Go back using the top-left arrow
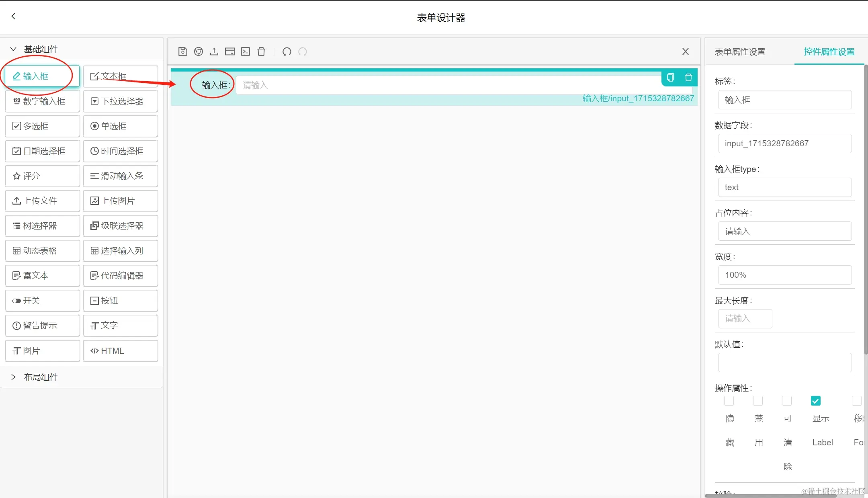 [14, 16]
